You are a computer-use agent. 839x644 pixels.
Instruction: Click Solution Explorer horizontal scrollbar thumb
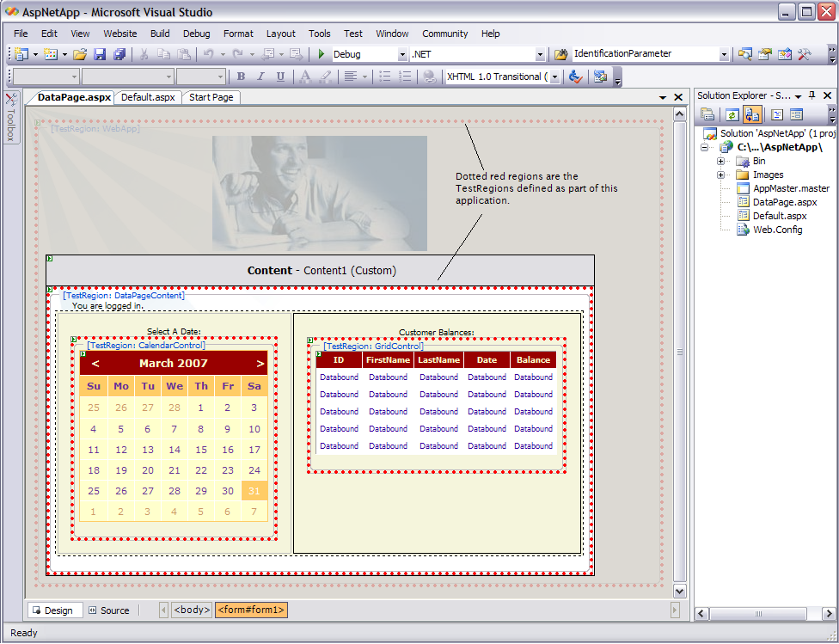tap(759, 614)
